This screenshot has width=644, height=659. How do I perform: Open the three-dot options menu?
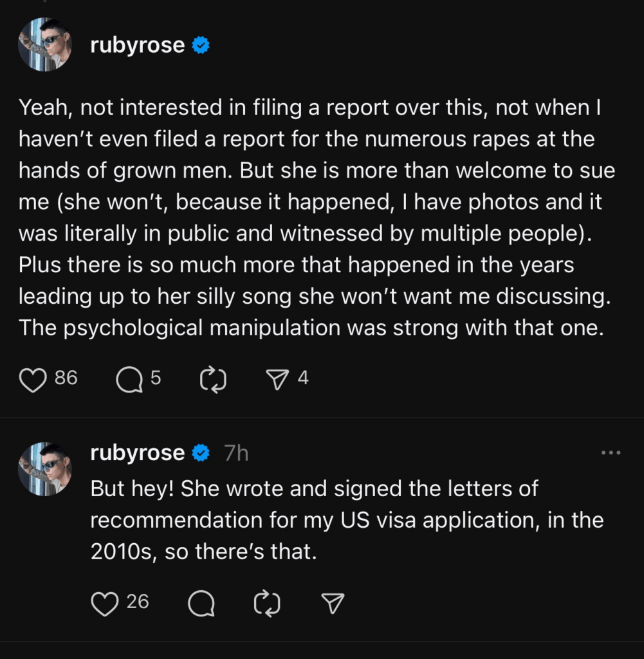tap(610, 452)
